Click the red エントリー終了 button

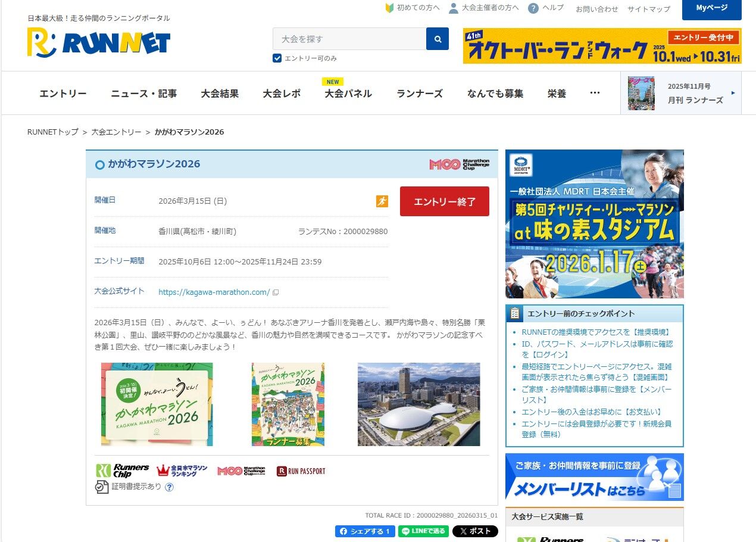coord(445,201)
